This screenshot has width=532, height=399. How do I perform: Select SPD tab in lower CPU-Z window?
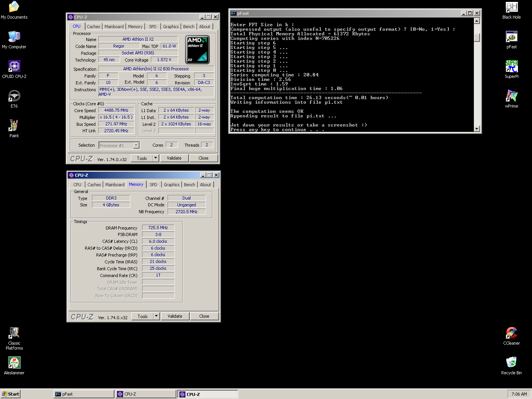pyautogui.click(x=154, y=185)
